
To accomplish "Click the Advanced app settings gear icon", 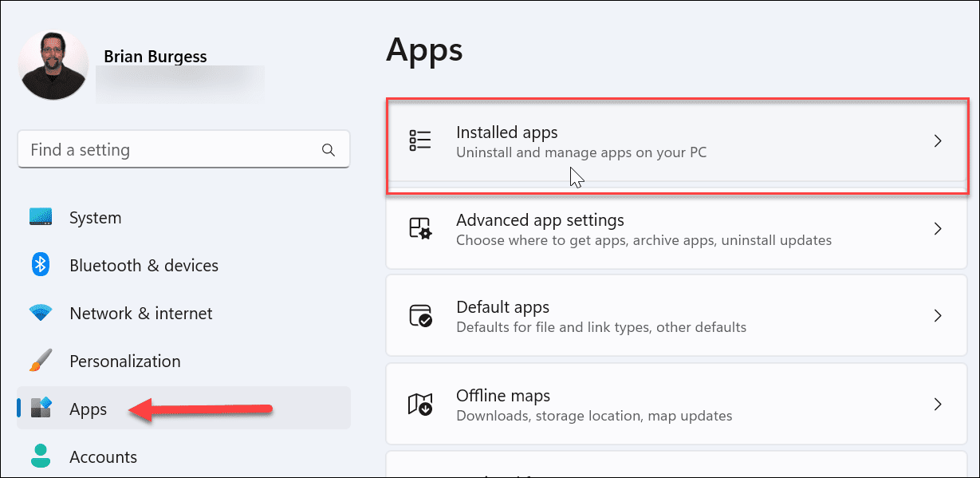I will (x=420, y=229).
